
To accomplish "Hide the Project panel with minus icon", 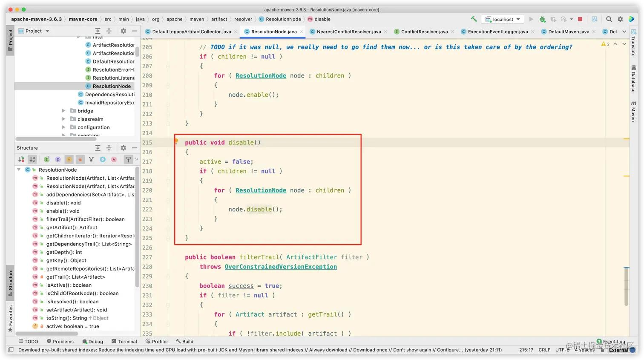I will (x=135, y=31).
